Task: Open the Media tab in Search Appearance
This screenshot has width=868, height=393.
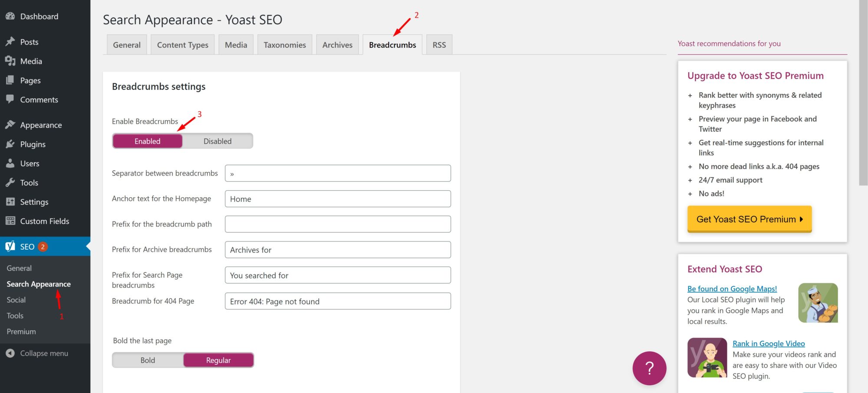Action: click(236, 45)
